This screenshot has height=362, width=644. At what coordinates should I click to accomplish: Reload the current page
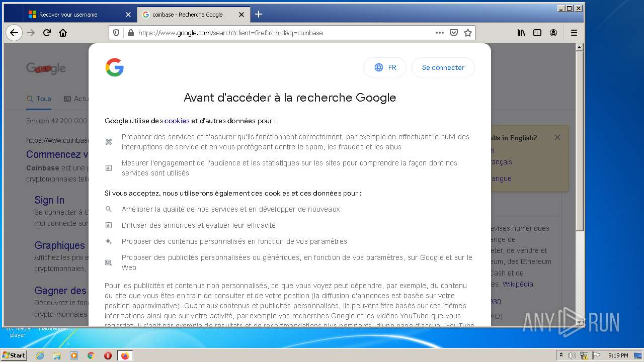pyautogui.click(x=47, y=33)
